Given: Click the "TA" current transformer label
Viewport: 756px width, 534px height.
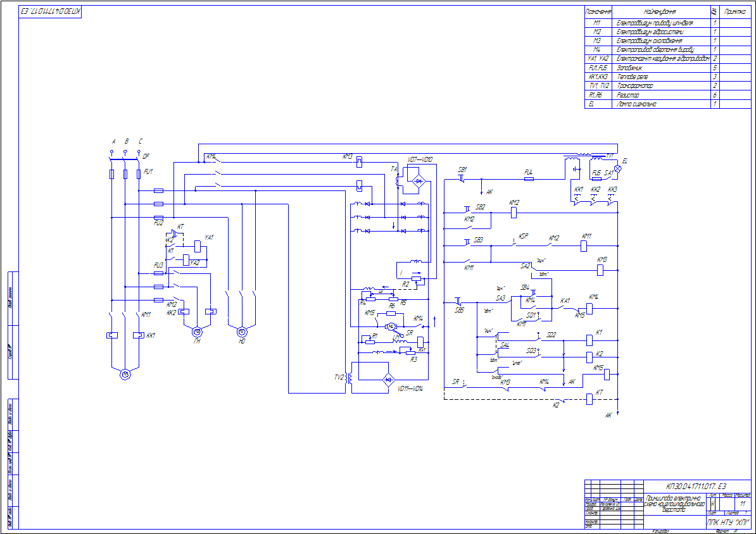Looking at the screenshot, I should pyautogui.click(x=394, y=169).
